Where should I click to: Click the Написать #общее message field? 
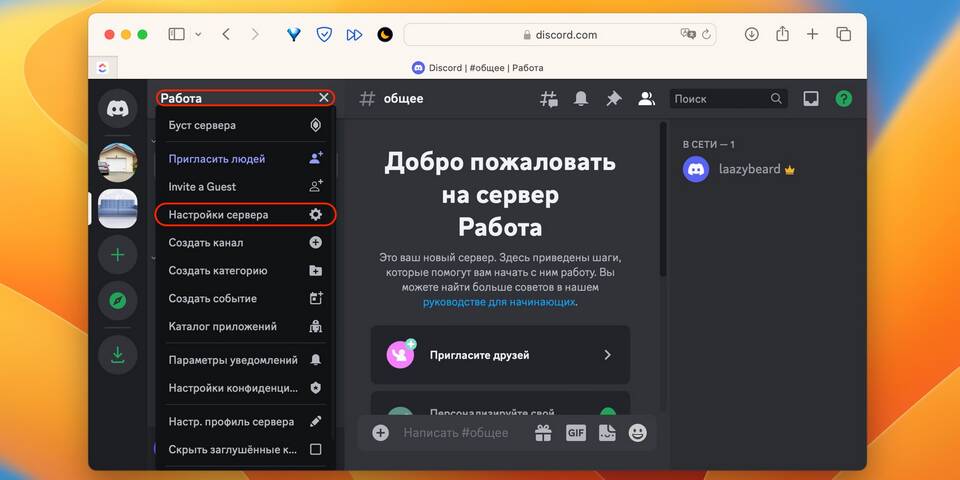(456, 433)
